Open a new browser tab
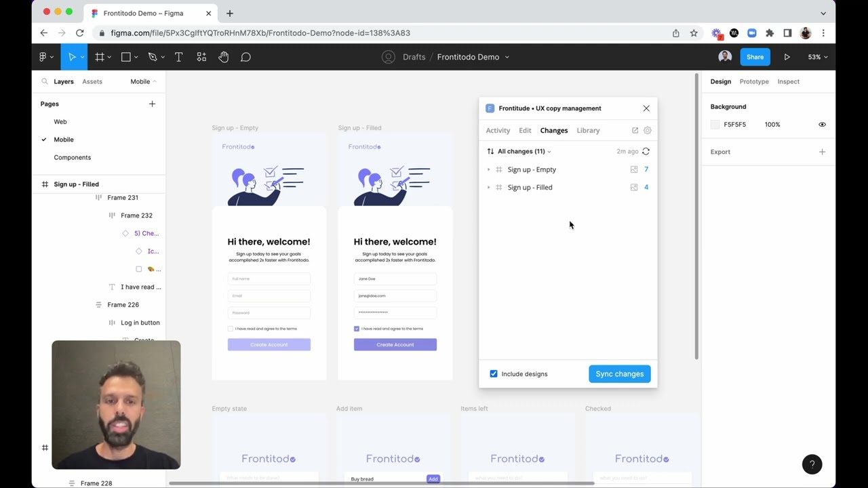 (x=229, y=13)
